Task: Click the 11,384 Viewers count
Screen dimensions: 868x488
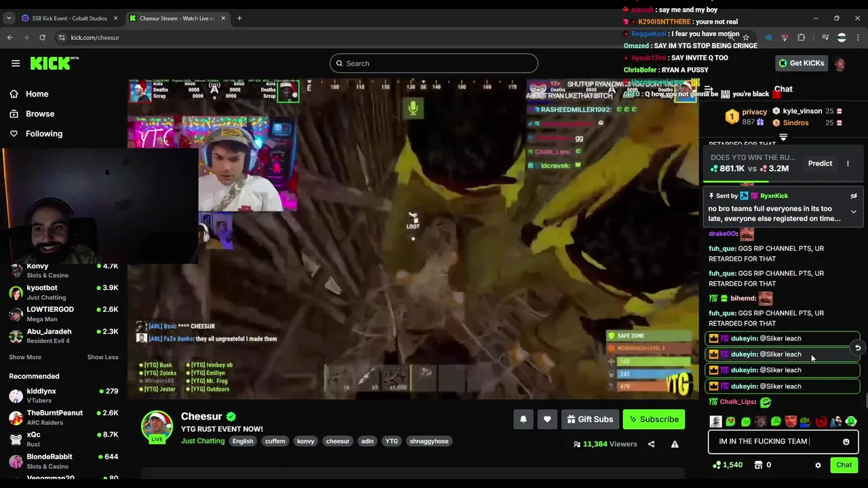Action: pos(605,445)
